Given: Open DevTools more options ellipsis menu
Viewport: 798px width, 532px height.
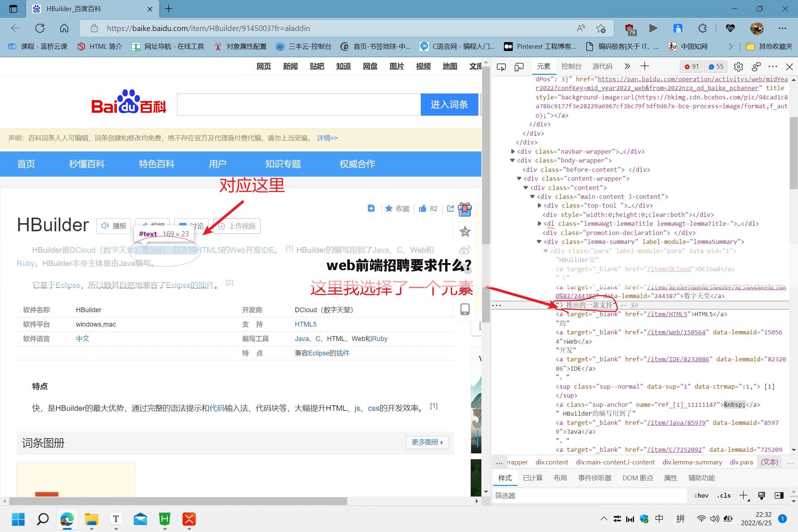Looking at the screenshot, I should (x=773, y=66).
